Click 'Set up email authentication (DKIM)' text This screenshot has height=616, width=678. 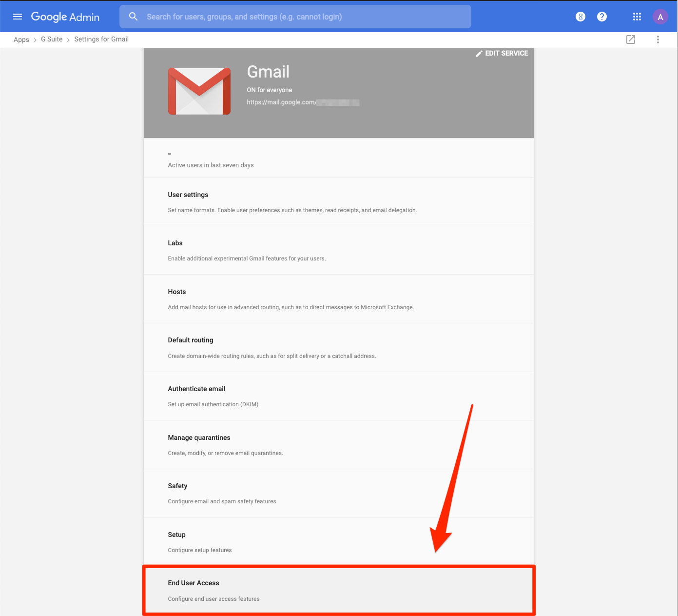(213, 404)
